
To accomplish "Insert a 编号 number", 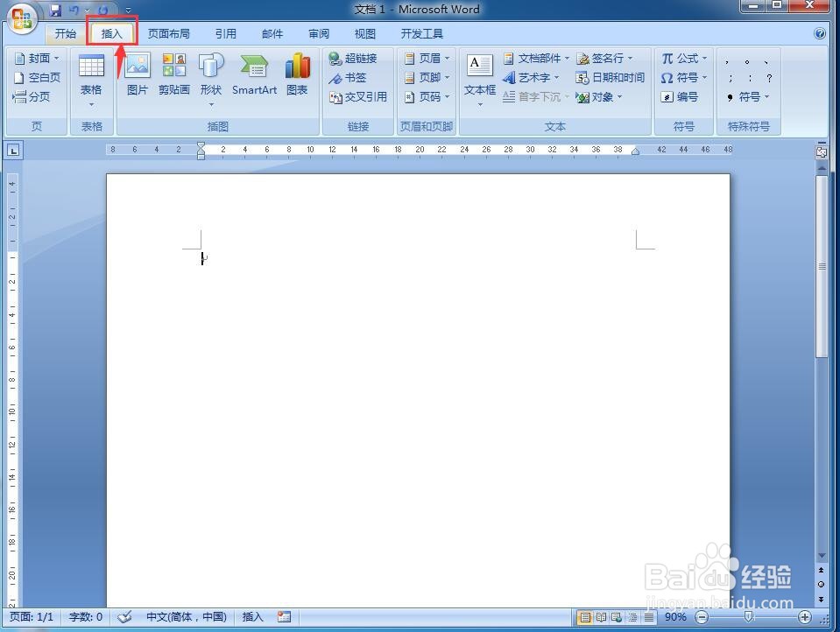I will point(680,97).
